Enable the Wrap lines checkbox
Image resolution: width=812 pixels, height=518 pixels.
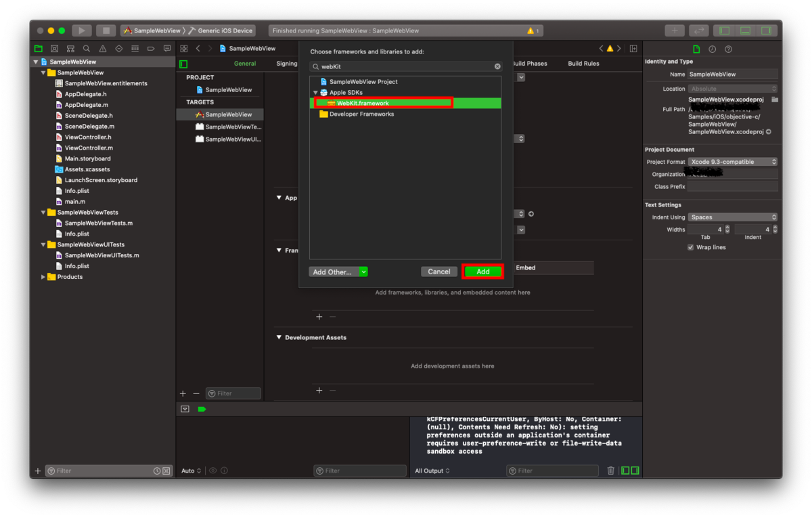pos(691,247)
